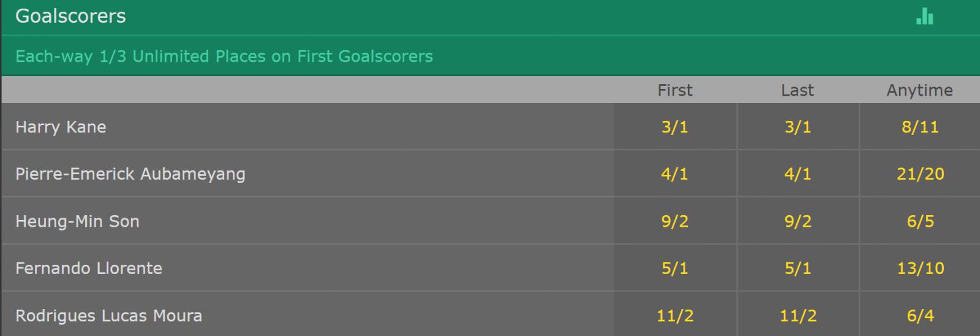Image resolution: width=980 pixels, height=336 pixels.
Task: Pick Lucas Moura anytime at 6/4
Action: tap(920, 316)
